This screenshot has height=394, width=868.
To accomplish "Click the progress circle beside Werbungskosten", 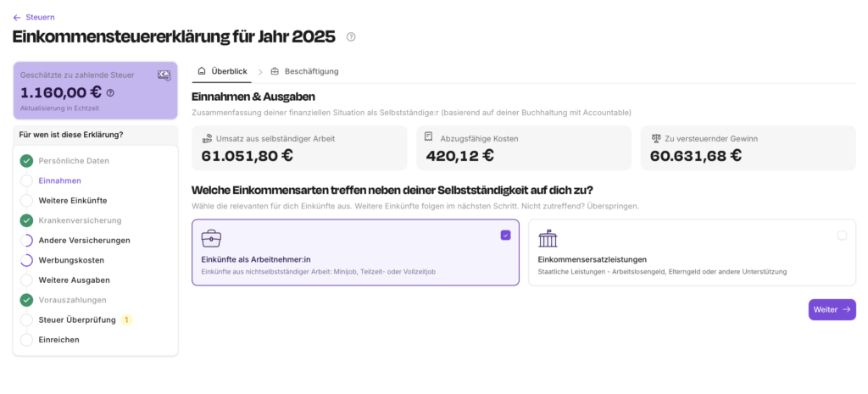I will pyautogui.click(x=26, y=260).
